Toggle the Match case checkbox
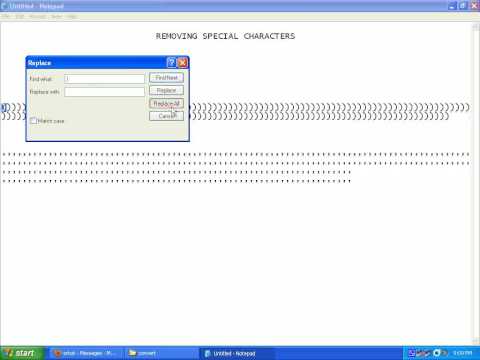 coord(33,121)
